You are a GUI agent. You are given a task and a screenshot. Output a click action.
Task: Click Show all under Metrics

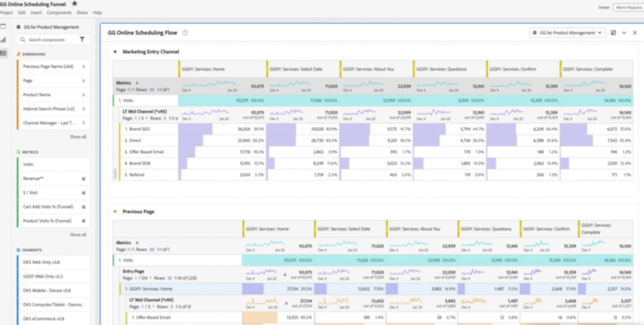78,234
